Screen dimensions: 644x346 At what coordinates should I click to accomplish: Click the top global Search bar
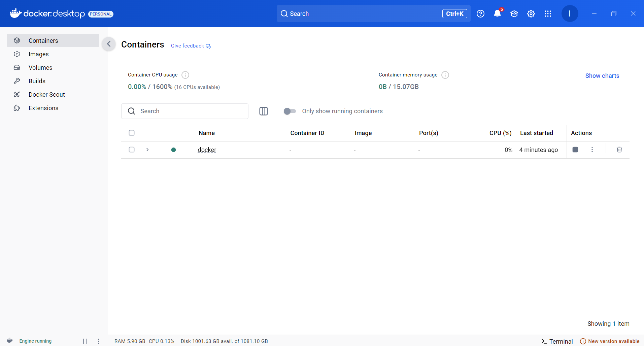tap(374, 13)
